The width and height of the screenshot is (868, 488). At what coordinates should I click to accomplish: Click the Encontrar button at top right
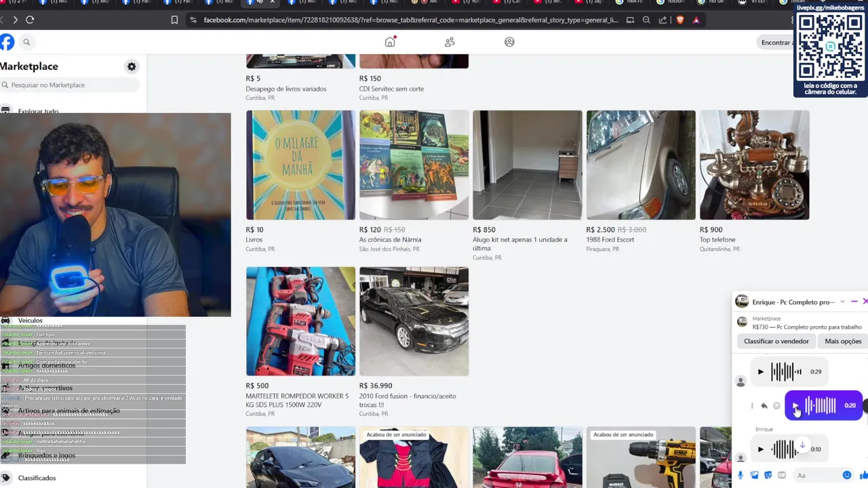(x=776, y=43)
